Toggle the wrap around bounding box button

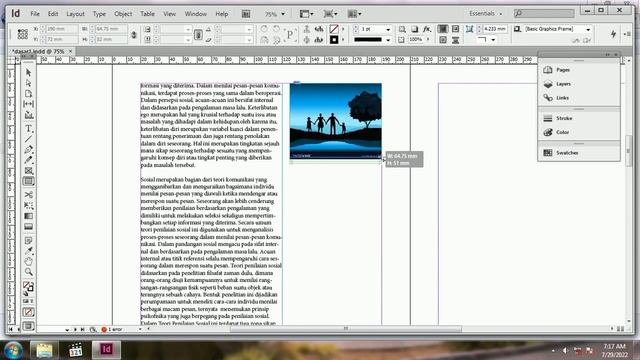coord(455,29)
